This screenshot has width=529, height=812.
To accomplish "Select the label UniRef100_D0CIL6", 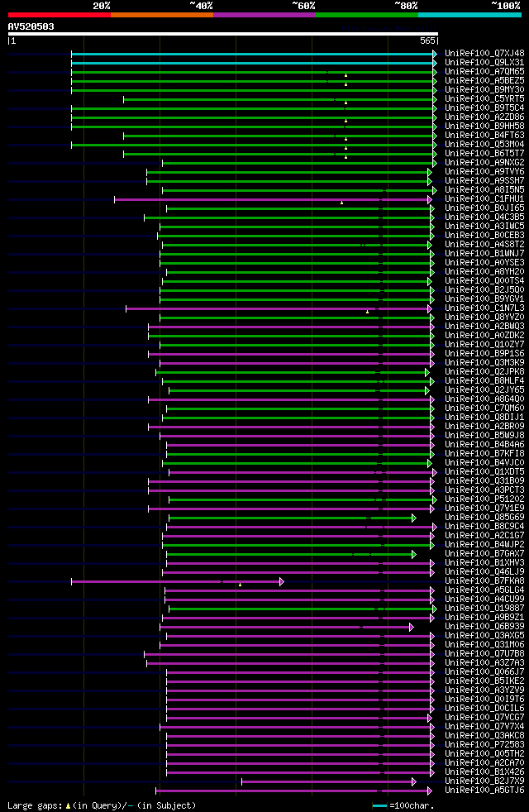I will 484,708.
